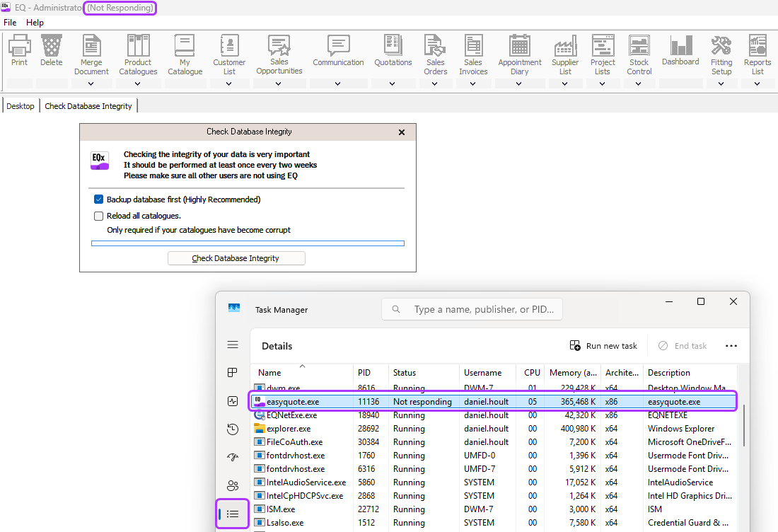This screenshot has width=778, height=532.
Task: Open the Reports List icon
Action: [757, 45]
